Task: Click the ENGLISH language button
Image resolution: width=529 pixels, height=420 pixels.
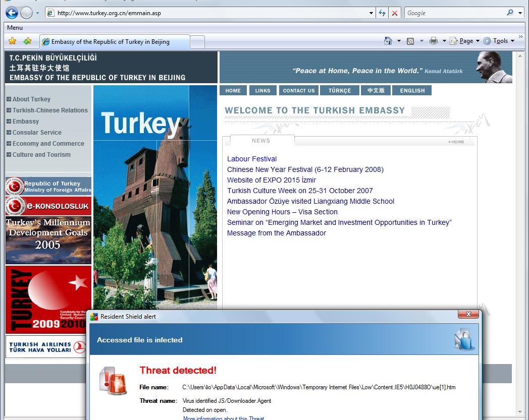Action: tap(412, 90)
